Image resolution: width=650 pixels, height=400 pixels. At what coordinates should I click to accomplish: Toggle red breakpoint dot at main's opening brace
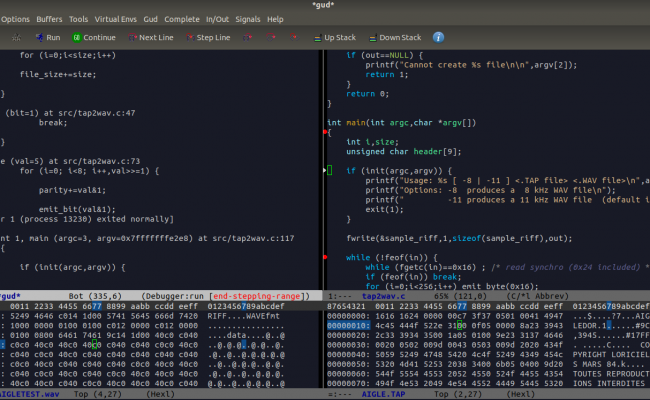(x=325, y=132)
